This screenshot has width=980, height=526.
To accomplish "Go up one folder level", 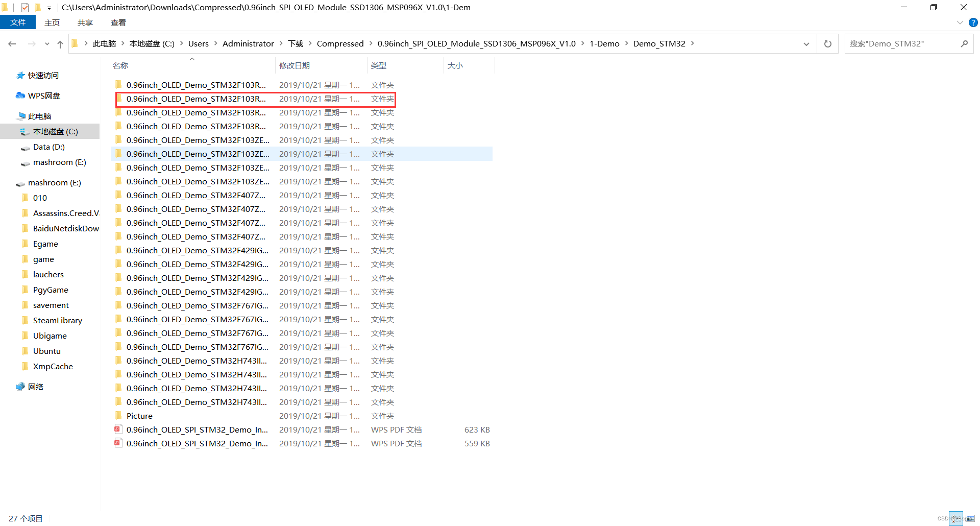I will 60,44.
